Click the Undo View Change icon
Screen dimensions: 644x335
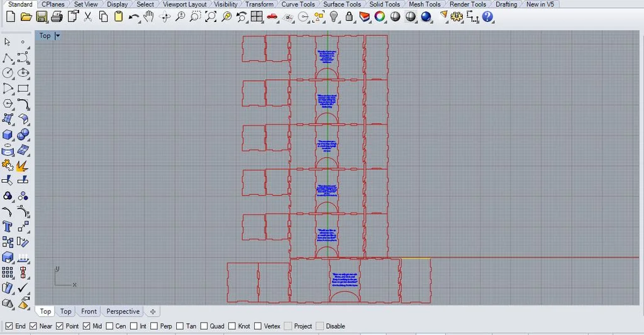(241, 17)
